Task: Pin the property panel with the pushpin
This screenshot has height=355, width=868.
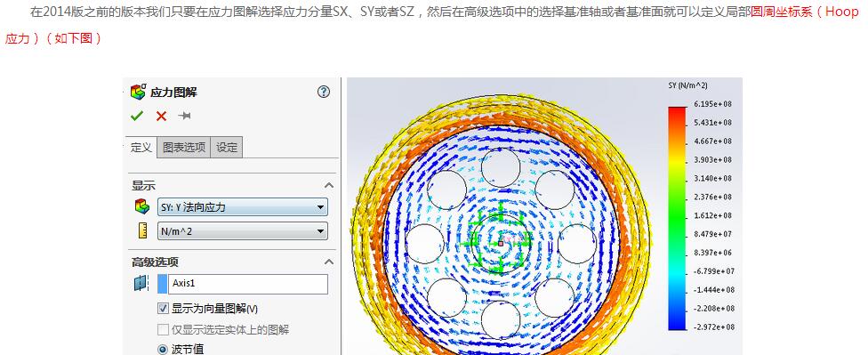Action: point(184,116)
